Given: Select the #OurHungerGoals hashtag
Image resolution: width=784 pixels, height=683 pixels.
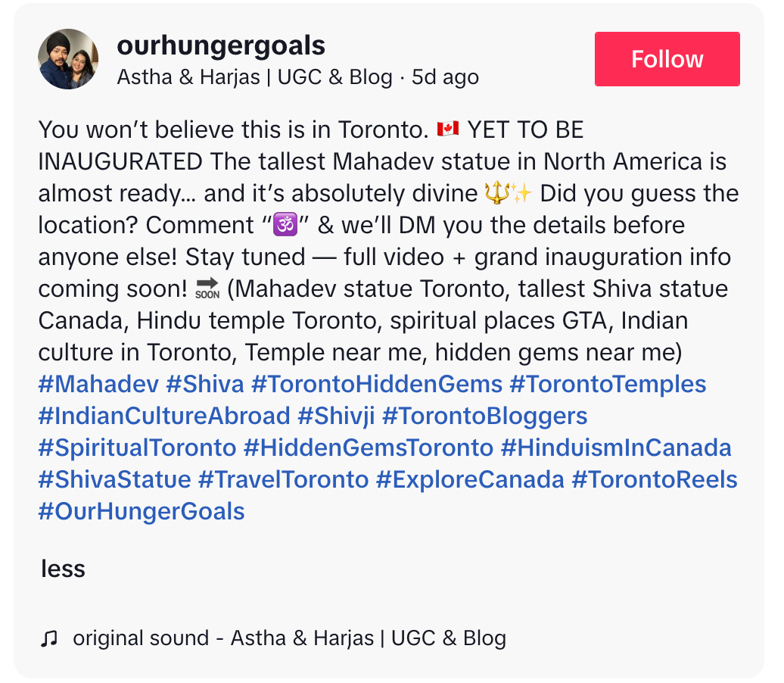Looking at the screenshot, I should click(142, 511).
